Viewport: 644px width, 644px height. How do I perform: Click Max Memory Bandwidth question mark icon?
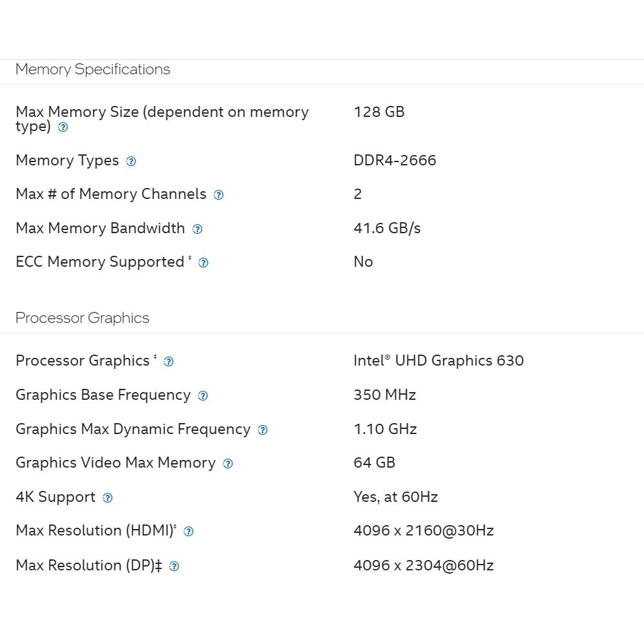[x=198, y=229]
